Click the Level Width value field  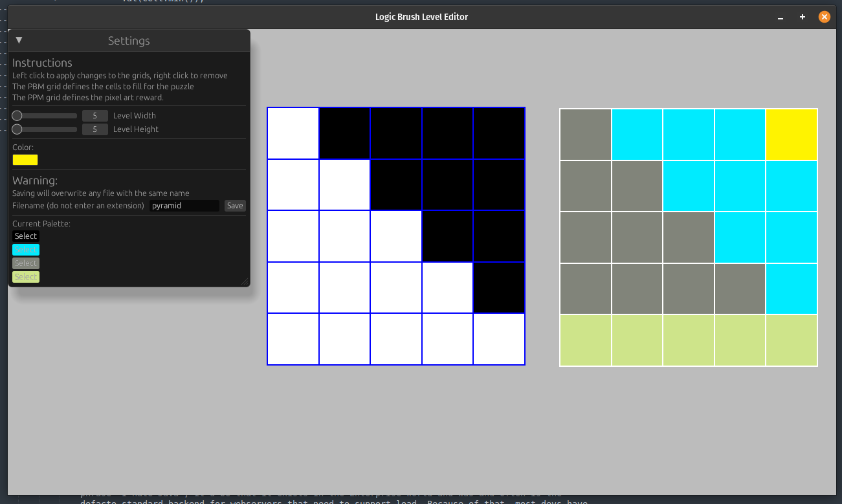[x=94, y=116]
